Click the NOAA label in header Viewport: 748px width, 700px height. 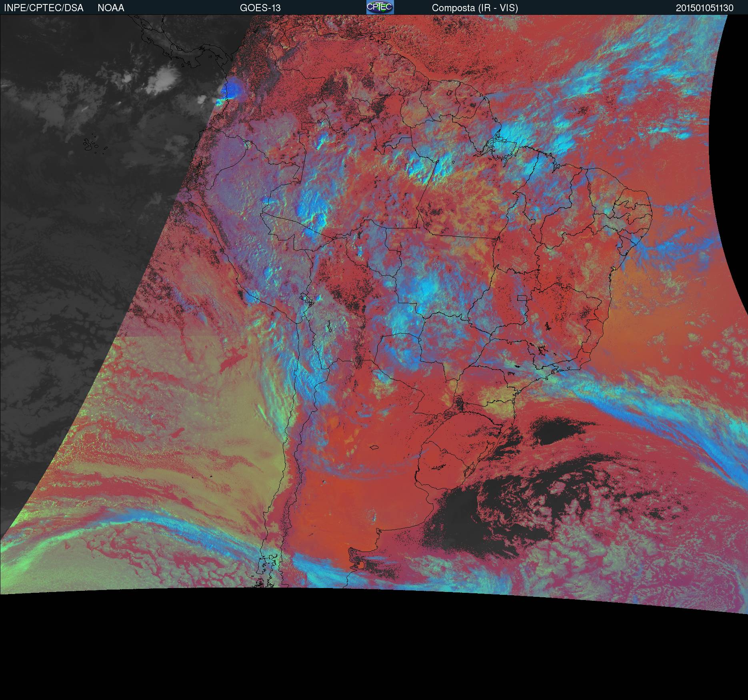[x=111, y=8]
